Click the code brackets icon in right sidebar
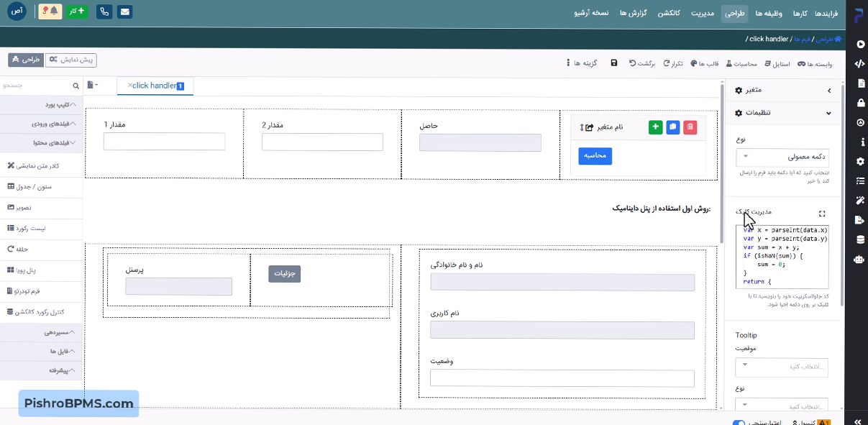 pyautogui.click(x=859, y=63)
